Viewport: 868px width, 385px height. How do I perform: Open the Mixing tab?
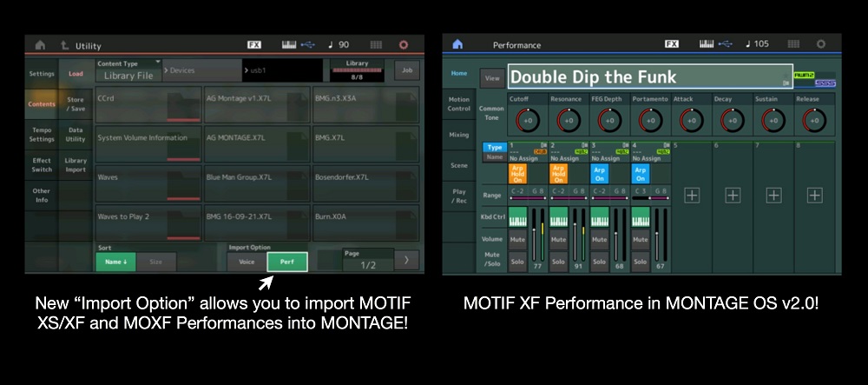[x=459, y=135]
